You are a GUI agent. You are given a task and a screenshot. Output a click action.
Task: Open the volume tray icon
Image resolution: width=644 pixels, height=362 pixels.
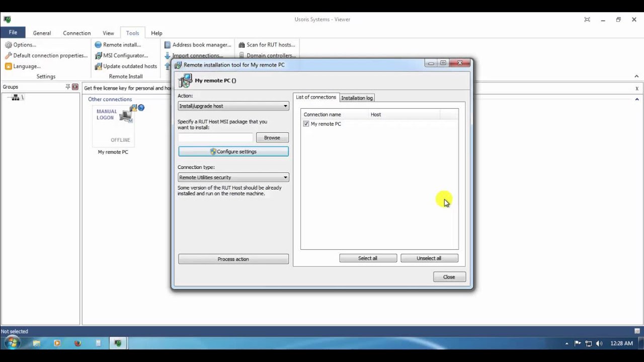599,343
